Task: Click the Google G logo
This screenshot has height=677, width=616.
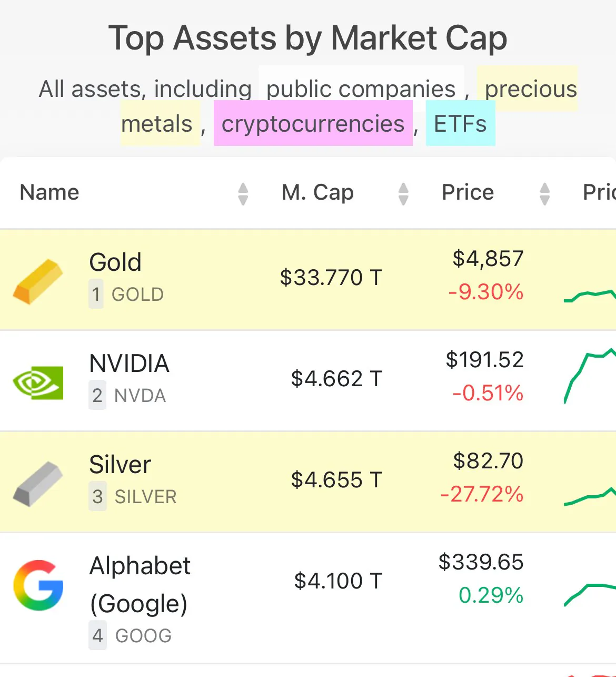Action: 38,585
